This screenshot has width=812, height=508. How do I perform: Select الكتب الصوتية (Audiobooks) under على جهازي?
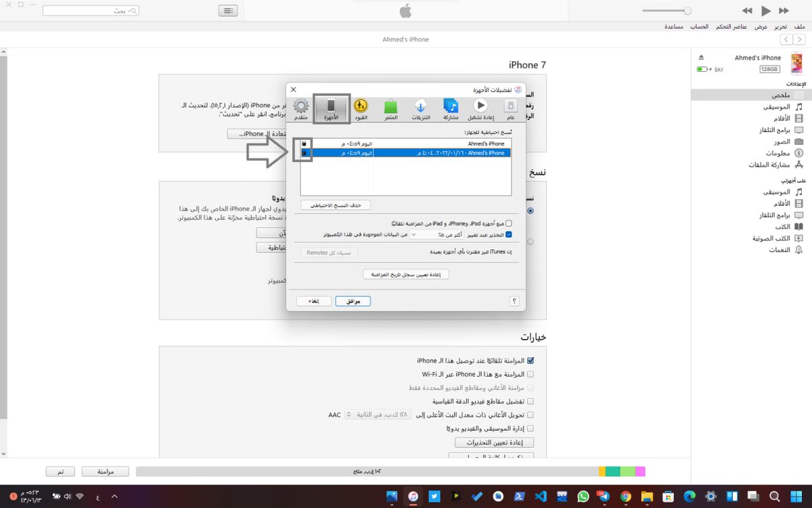[x=751, y=238]
